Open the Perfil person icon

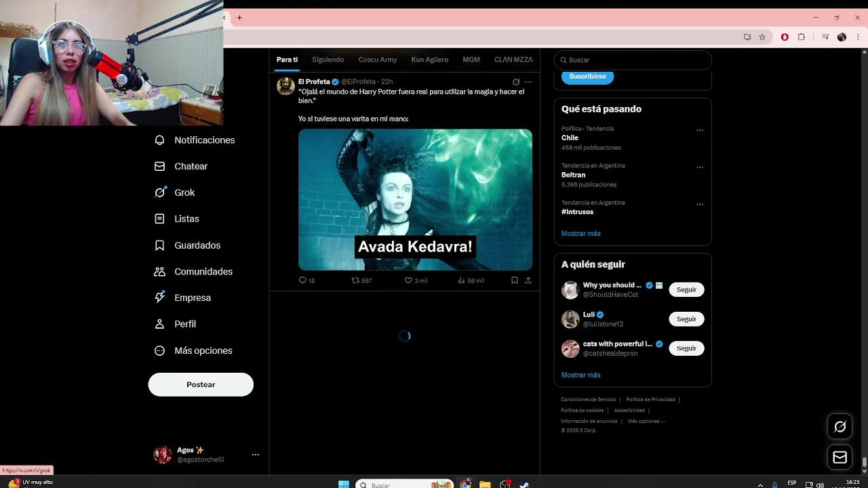coord(159,324)
